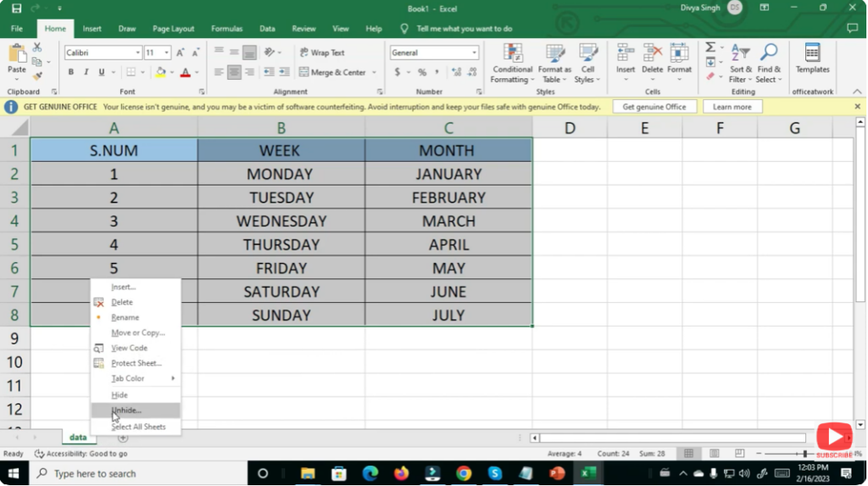Screen dimensions: 868x486
Task: Toggle Bold formatting
Action: pyautogui.click(x=71, y=72)
